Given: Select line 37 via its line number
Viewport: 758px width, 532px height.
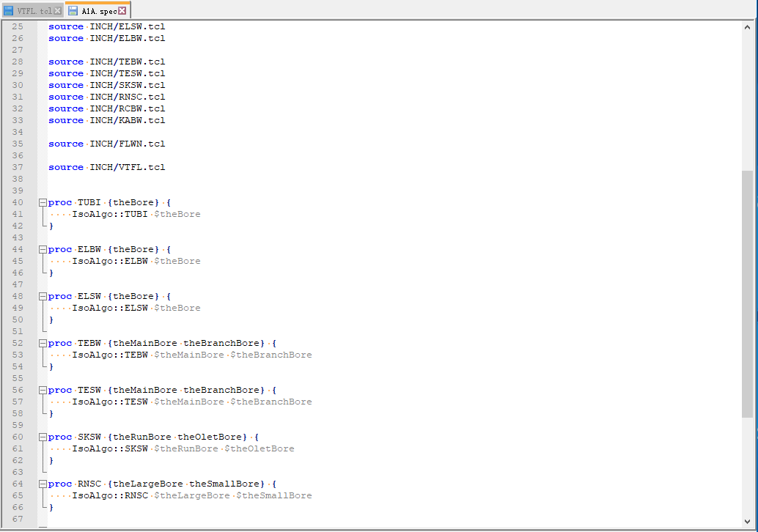Looking at the screenshot, I should [18, 167].
